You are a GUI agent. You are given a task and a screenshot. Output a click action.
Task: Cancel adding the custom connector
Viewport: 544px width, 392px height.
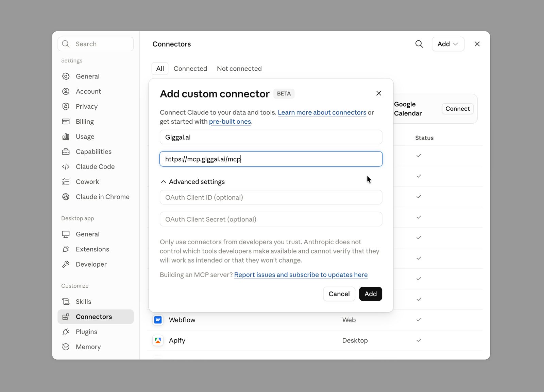click(x=339, y=294)
